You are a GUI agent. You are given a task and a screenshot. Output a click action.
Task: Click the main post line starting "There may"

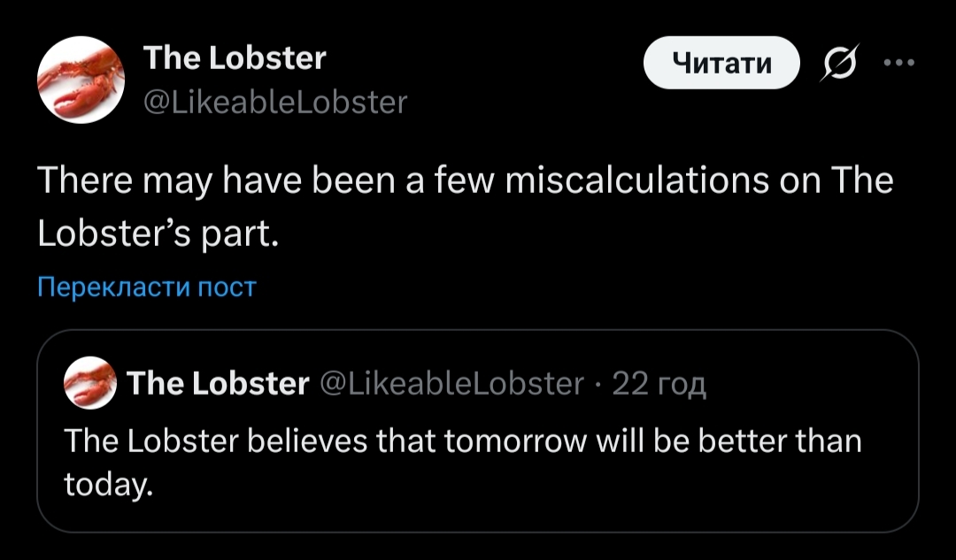266,181
